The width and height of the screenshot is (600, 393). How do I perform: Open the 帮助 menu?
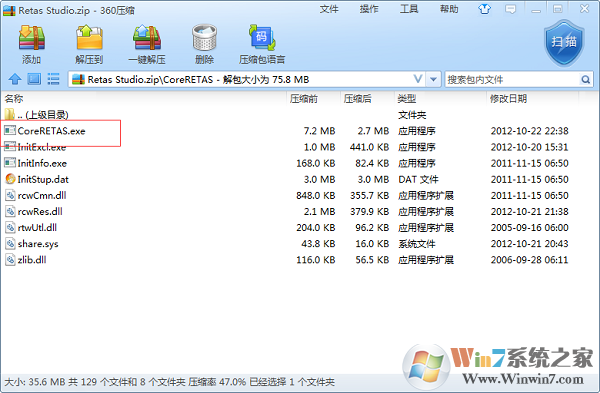(449, 9)
